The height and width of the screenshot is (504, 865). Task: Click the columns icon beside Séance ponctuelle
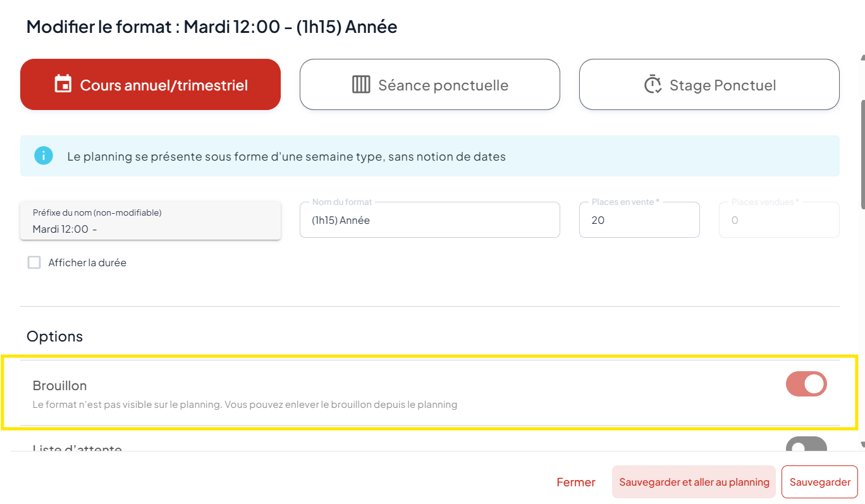point(361,85)
